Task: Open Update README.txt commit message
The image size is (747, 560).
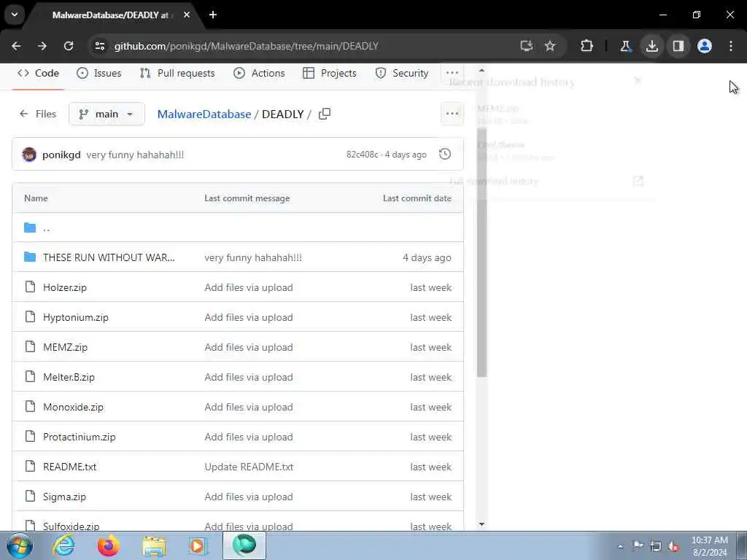Action: [x=249, y=467]
